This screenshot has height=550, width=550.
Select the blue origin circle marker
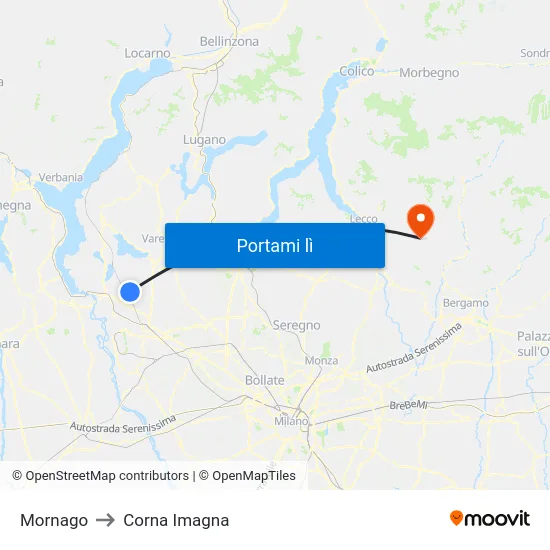pos(130,291)
